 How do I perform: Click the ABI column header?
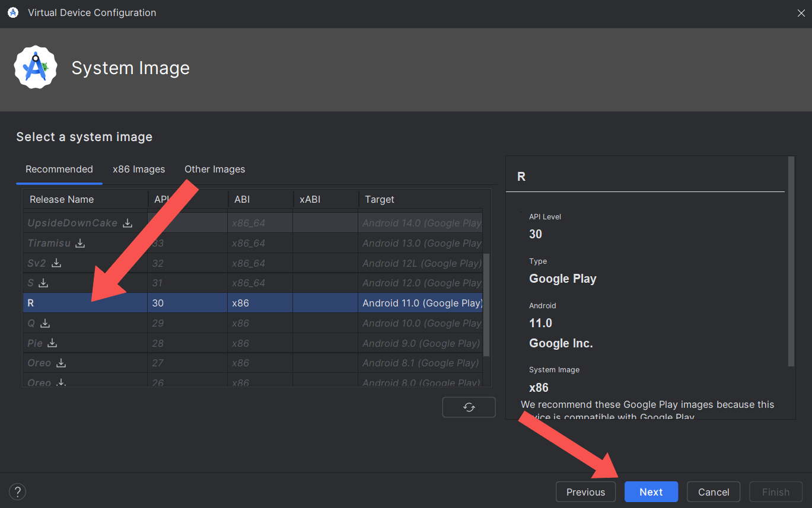(260, 199)
